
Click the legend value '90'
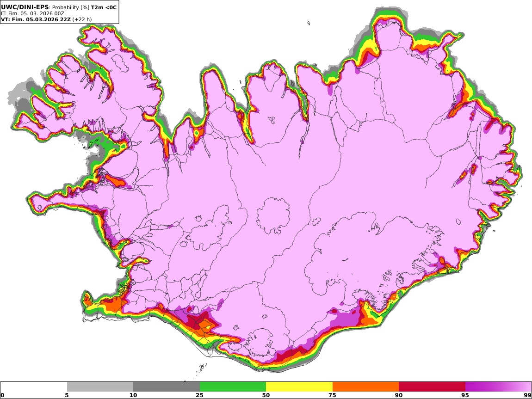coord(399,395)
